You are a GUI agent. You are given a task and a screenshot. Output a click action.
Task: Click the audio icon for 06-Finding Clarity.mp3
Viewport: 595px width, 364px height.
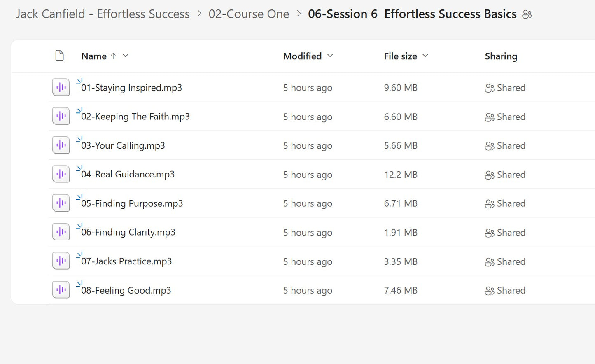(61, 232)
